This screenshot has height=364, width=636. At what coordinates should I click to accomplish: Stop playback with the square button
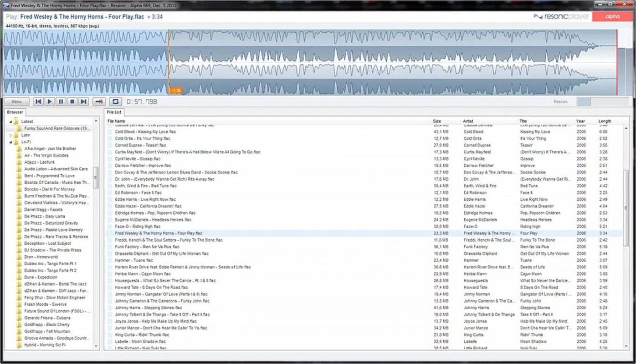72,101
